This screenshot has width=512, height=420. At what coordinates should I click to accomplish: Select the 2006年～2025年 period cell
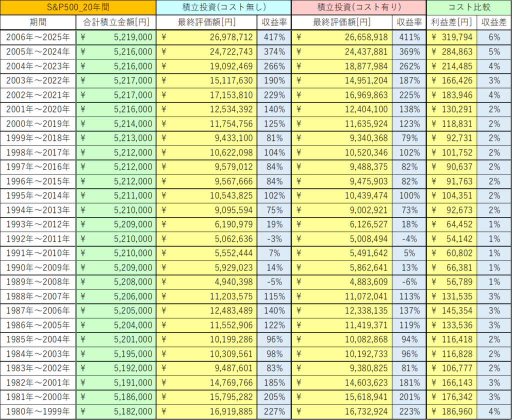(38, 37)
